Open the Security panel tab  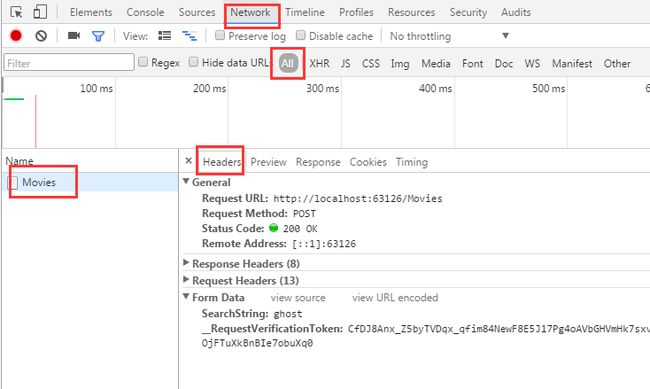click(468, 12)
